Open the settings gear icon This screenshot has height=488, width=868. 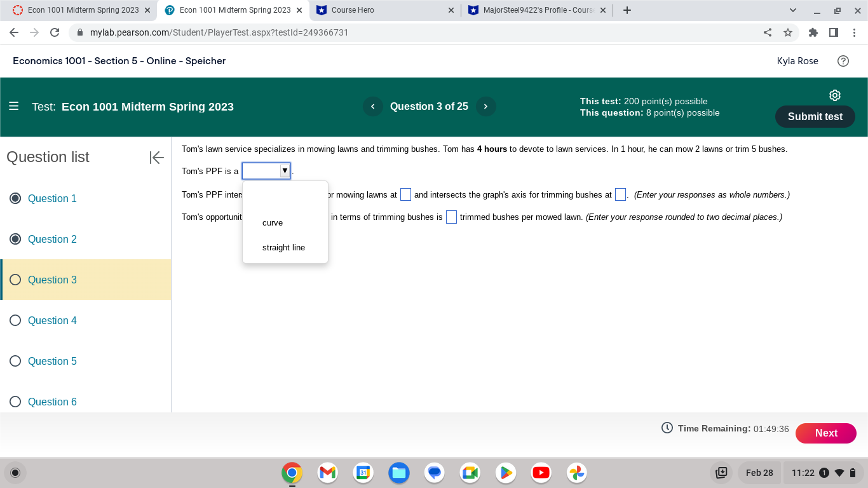(834, 95)
